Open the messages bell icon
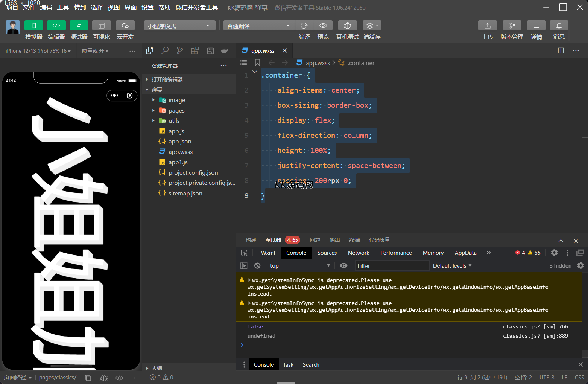588x384 pixels. click(x=559, y=26)
